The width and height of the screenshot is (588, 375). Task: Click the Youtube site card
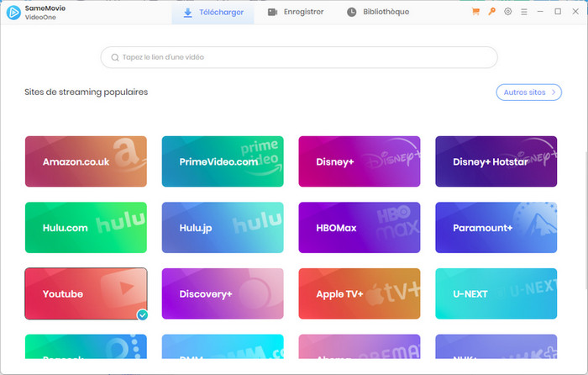86,293
